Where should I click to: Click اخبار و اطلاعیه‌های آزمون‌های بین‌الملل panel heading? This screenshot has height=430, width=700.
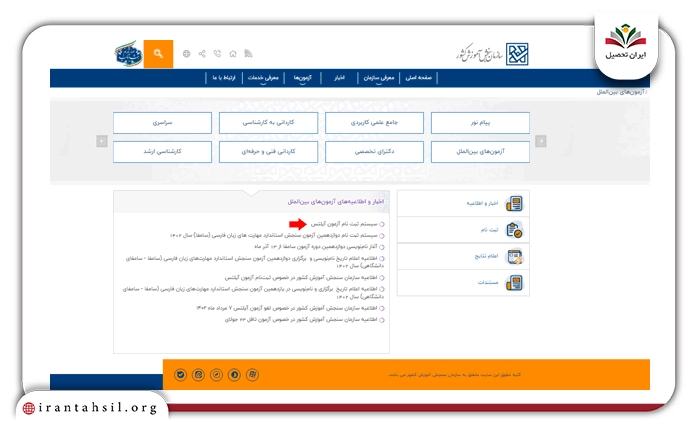(335, 202)
